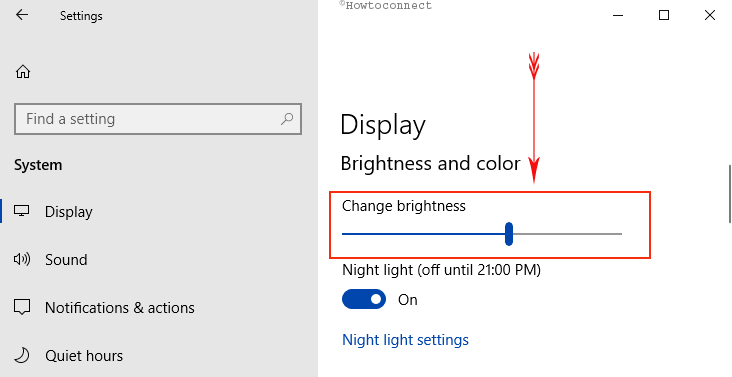The image size is (732, 377).
Task: Click the Quiet hours moon icon
Action: [21, 355]
